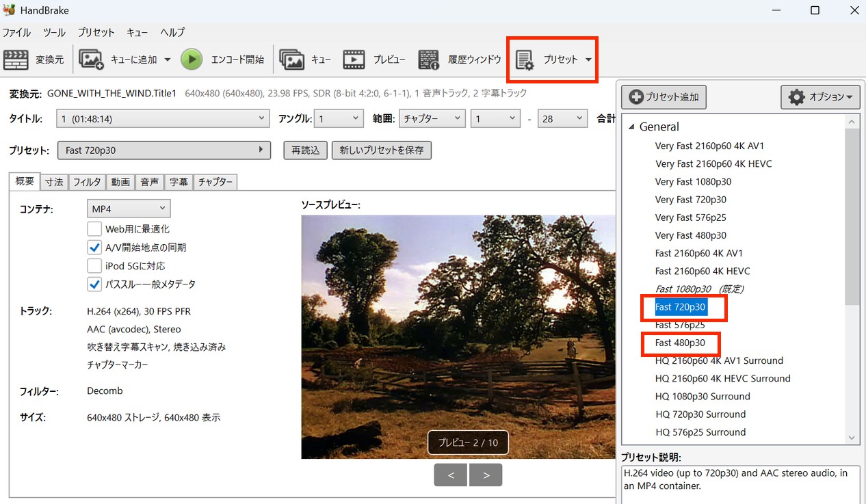Open the キューに追加 dropdown arrow
The height and width of the screenshot is (504, 866).
(168, 59)
